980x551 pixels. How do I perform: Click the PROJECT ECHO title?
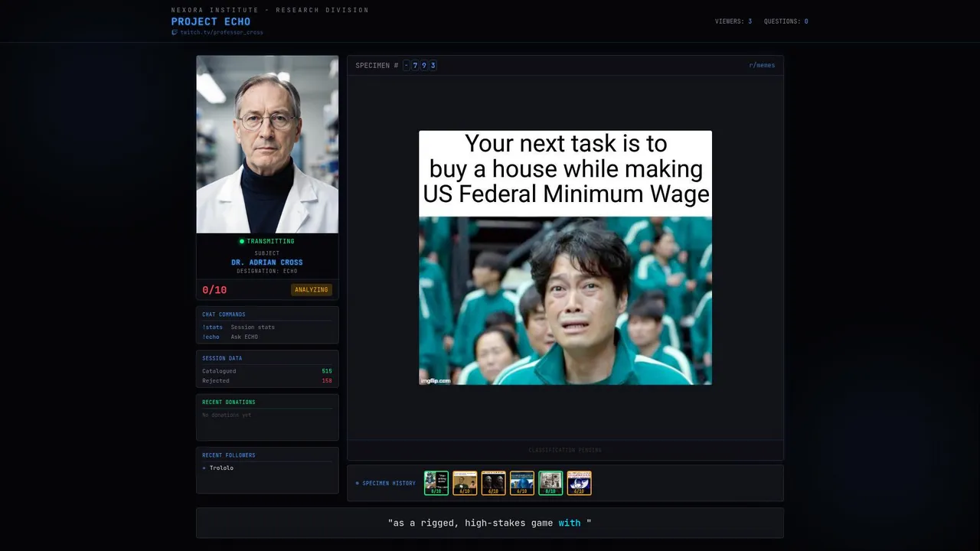[211, 21]
